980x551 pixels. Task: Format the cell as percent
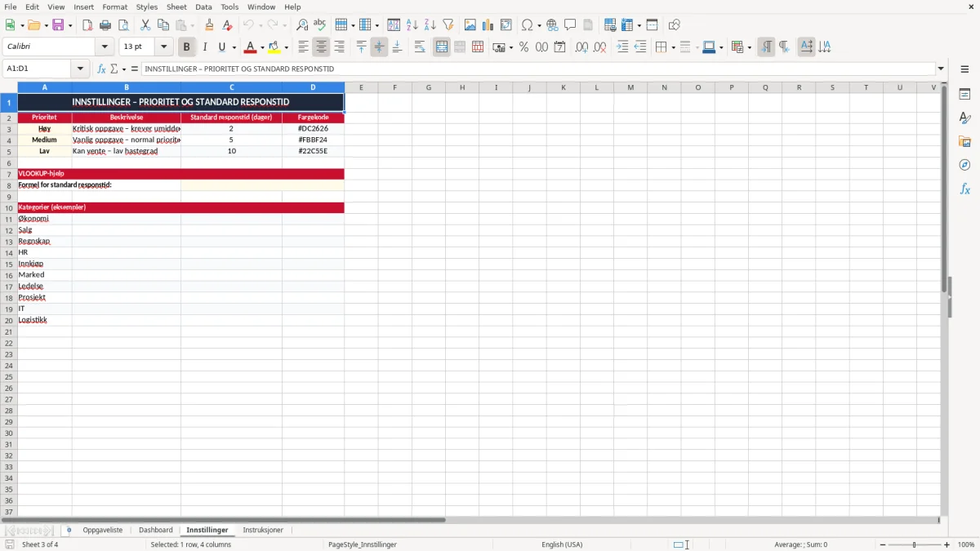click(523, 47)
